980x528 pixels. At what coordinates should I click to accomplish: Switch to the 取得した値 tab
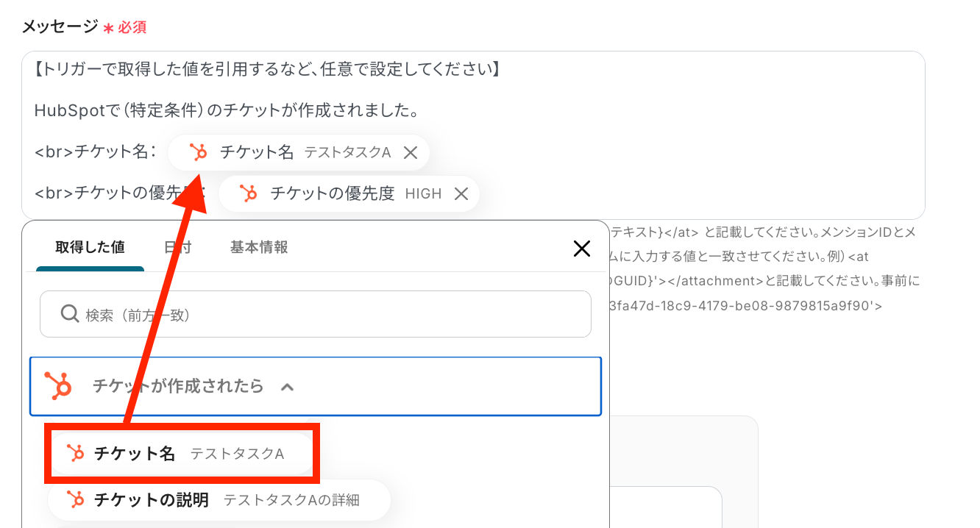click(90, 248)
